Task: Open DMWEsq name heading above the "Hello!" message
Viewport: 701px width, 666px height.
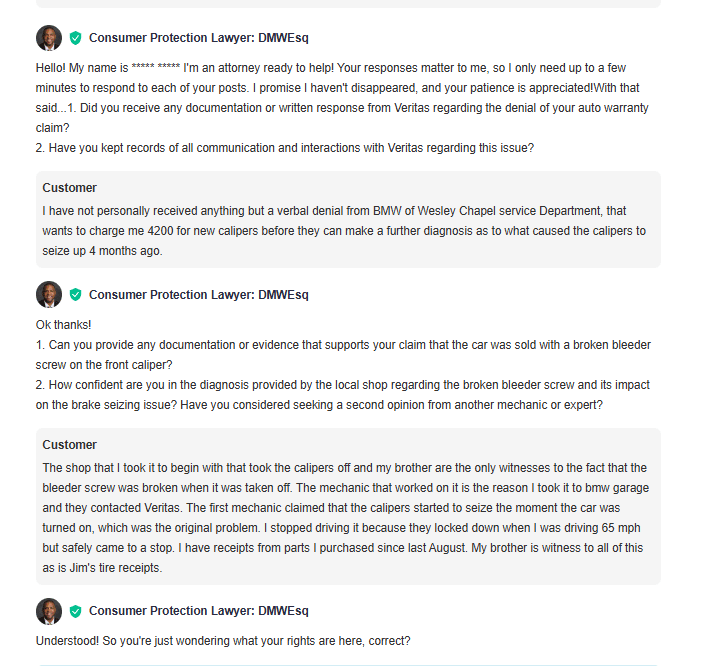Action: click(x=198, y=38)
